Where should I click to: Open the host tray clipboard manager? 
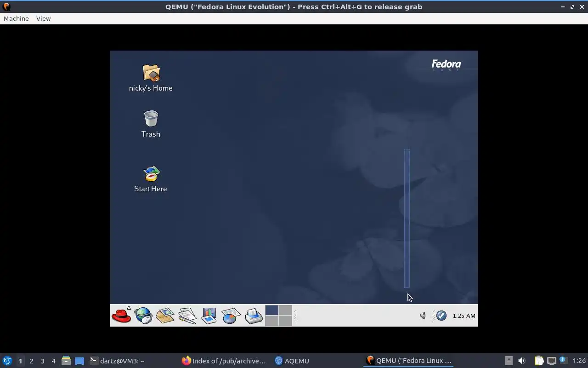pyautogui.click(x=539, y=361)
